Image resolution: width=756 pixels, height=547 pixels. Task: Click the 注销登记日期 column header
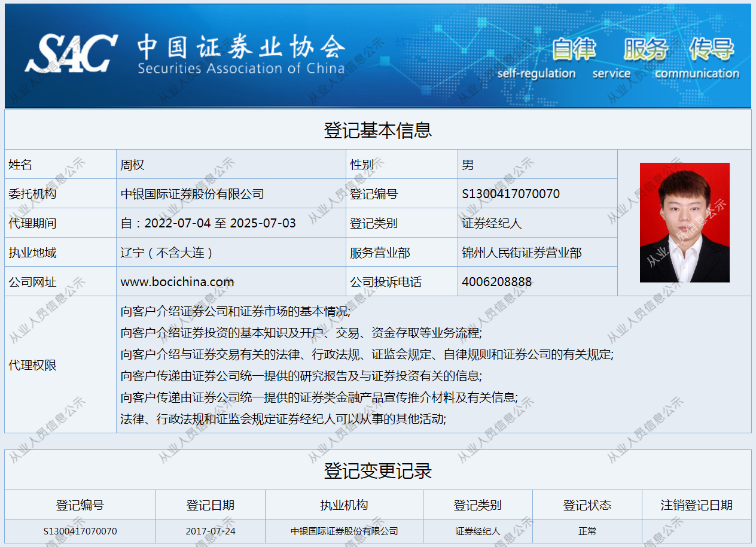(x=696, y=505)
